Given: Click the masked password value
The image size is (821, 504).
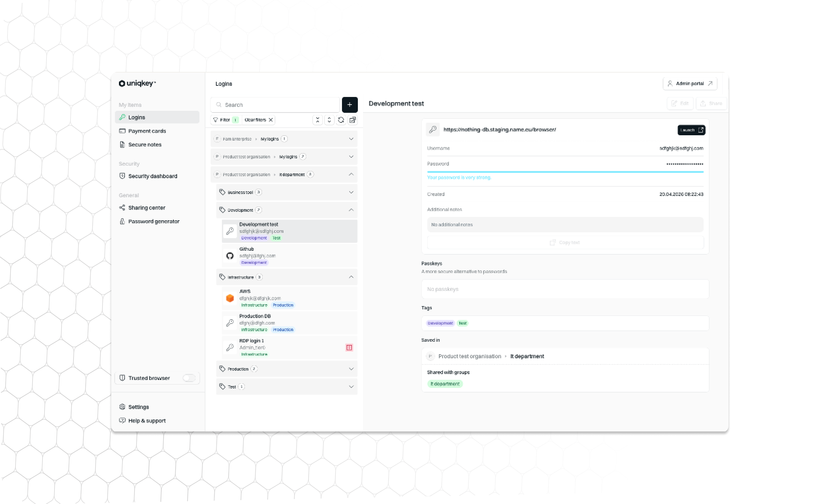Looking at the screenshot, I should [685, 164].
